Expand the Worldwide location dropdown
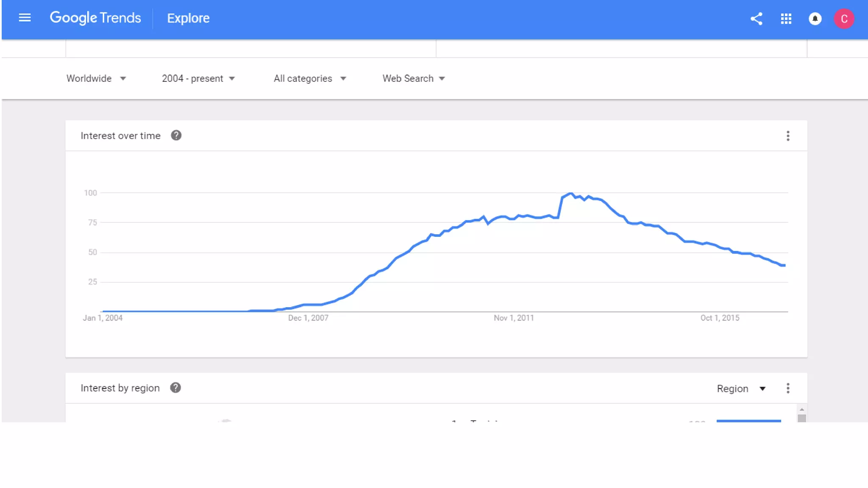Screen dimensions: 868x488 coord(96,79)
